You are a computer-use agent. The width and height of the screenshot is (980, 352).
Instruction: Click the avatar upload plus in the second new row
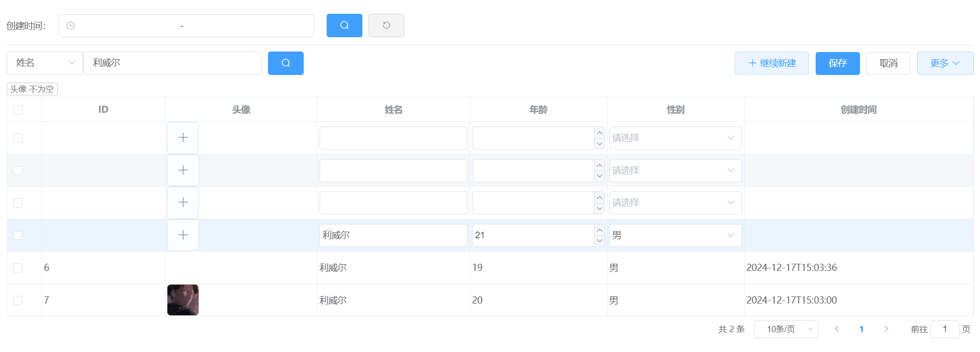click(183, 170)
